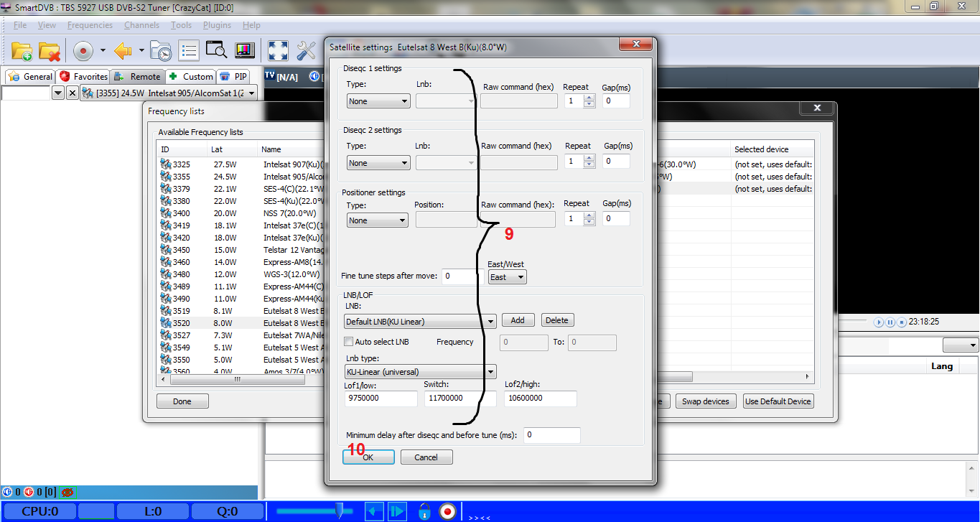Viewport: 980px width, 522px height.
Task: Open the dropdown arrow beside the back arrow
Action: pyautogui.click(x=141, y=51)
